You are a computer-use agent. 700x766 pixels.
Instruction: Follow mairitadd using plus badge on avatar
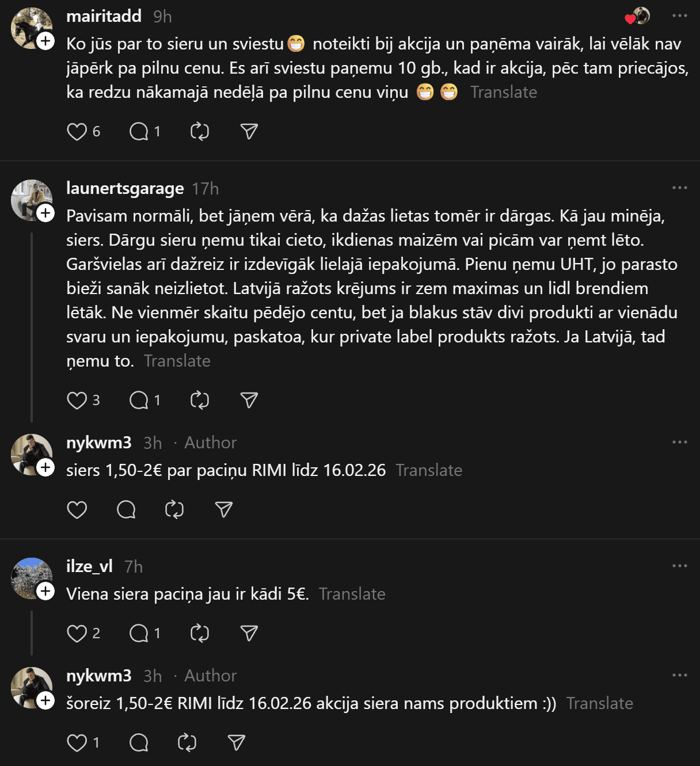(45, 41)
